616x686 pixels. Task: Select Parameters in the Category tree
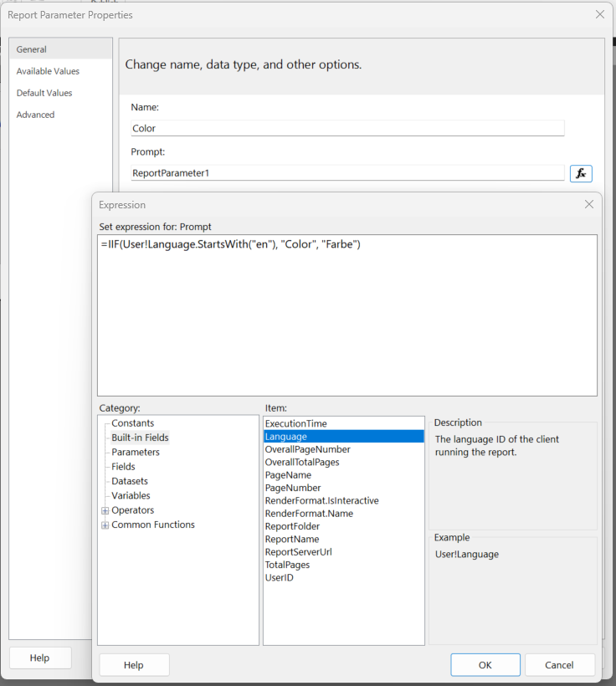[136, 452]
